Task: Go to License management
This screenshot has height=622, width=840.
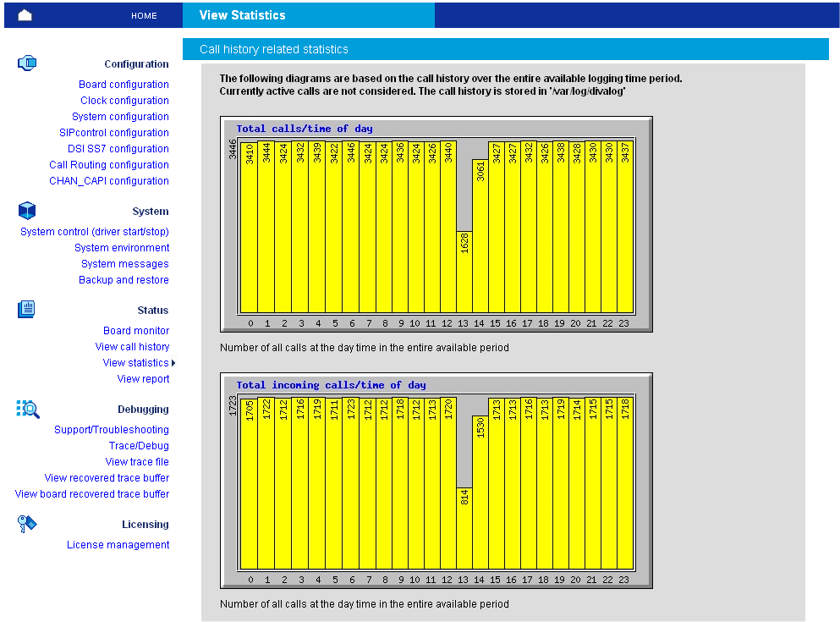Action: pos(118,545)
